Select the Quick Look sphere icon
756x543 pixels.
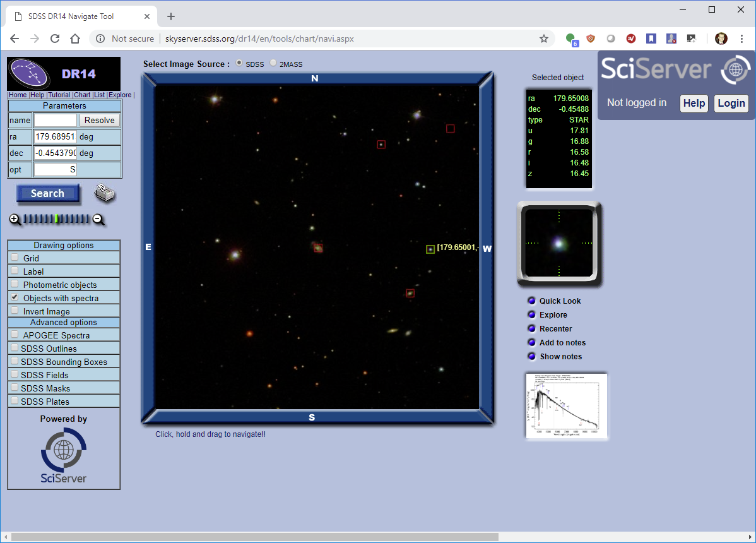point(531,301)
